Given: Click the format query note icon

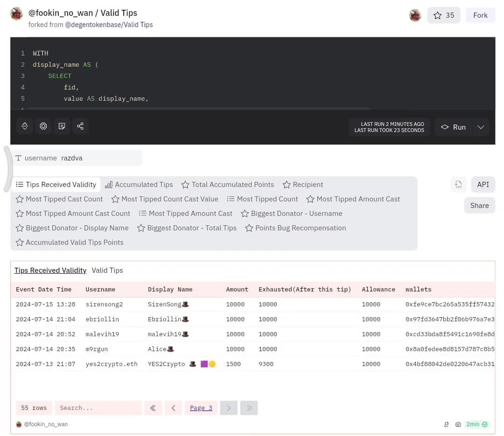Looking at the screenshot, I should 62,126.
